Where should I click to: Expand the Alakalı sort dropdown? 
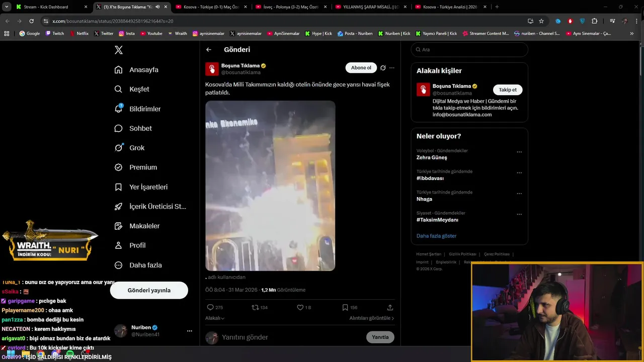point(215,318)
